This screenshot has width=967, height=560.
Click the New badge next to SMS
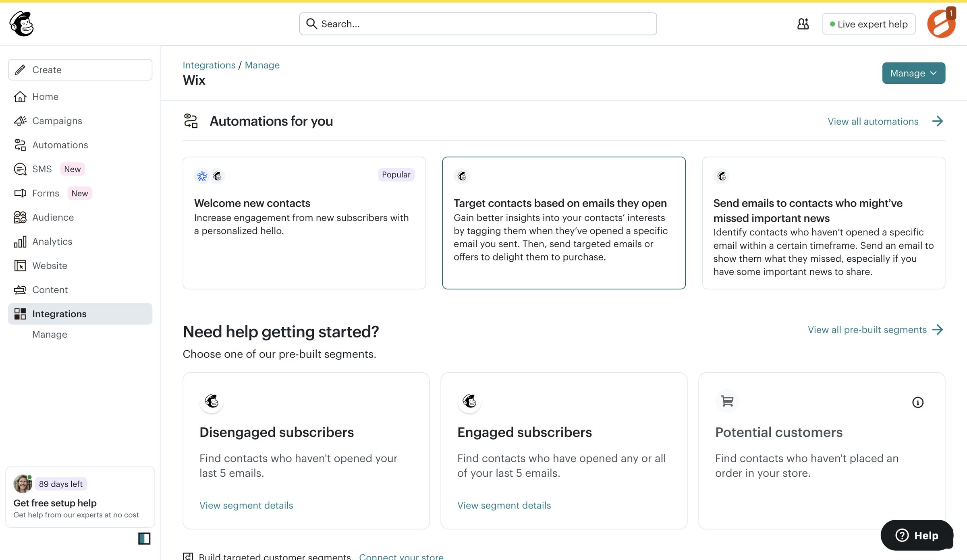pos(72,169)
